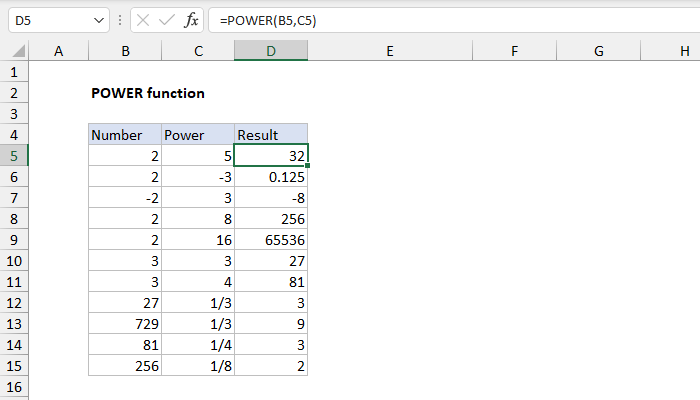Select row 5 header
This screenshot has height=400, width=700.
tap(14, 156)
